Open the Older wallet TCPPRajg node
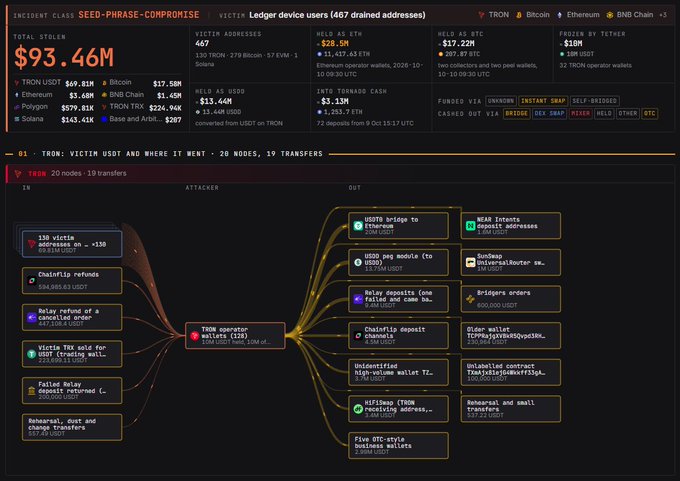The image size is (680, 481). [511, 335]
